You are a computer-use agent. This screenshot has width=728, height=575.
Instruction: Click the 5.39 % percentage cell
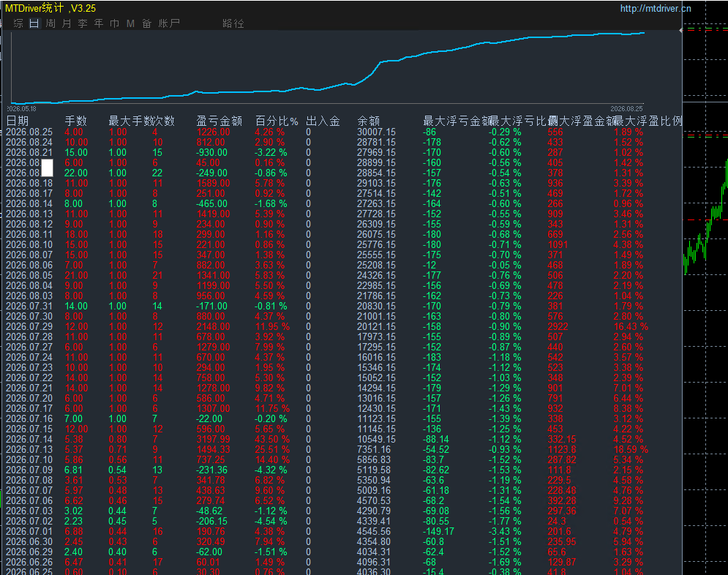click(x=270, y=214)
